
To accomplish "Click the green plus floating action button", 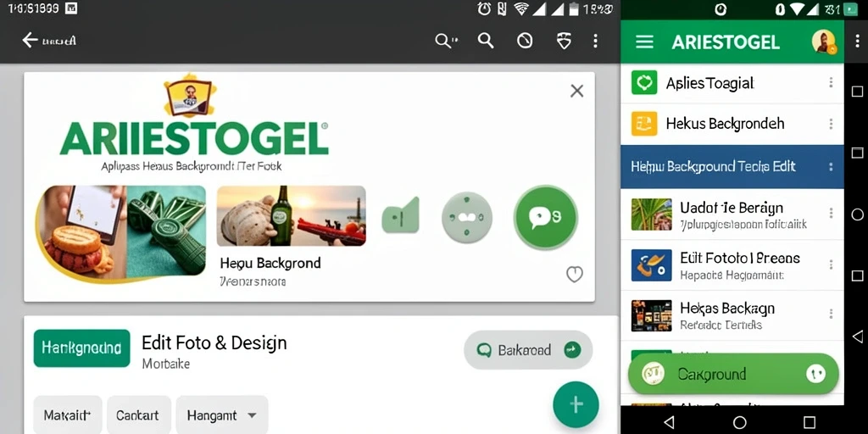I will [x=576, y=404].
